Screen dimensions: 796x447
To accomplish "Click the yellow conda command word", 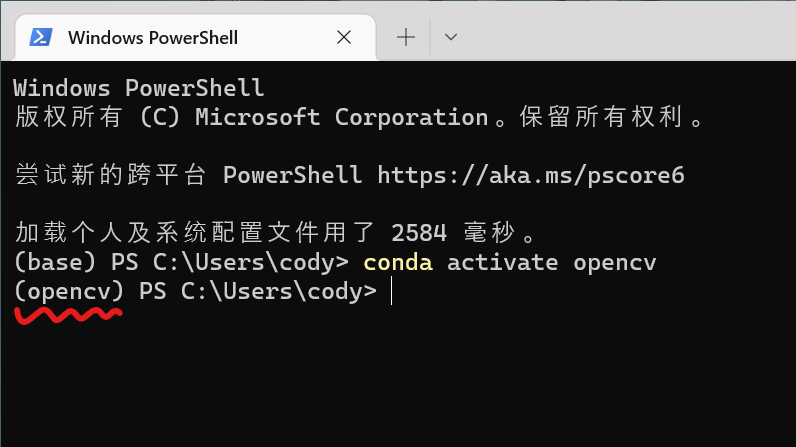I will tap(397, 262).
